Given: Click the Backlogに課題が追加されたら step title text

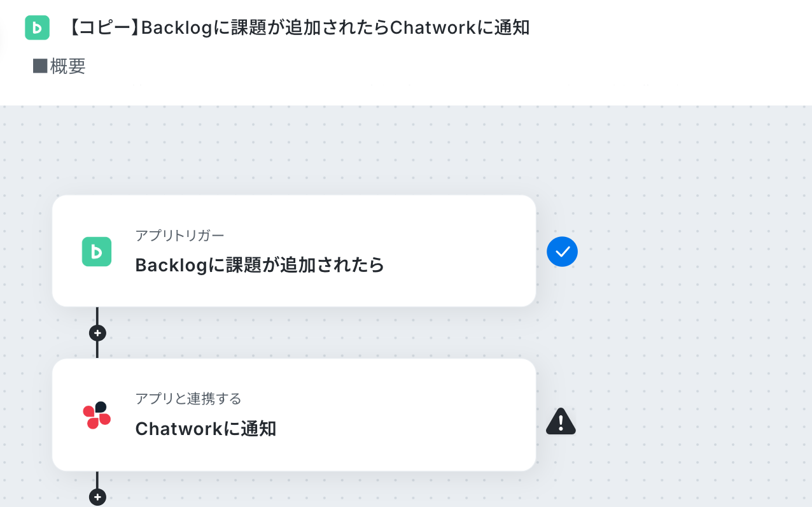Looking at the screenshot, I should click(260, 265).
